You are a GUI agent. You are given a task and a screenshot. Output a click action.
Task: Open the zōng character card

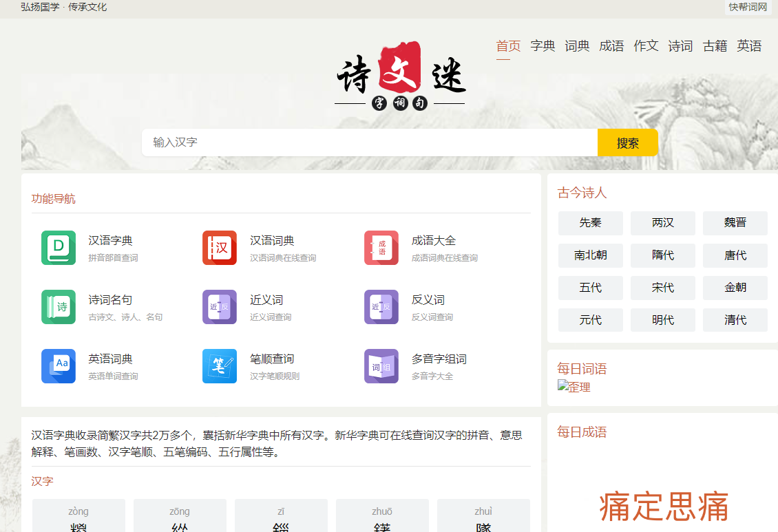point(180,515)
